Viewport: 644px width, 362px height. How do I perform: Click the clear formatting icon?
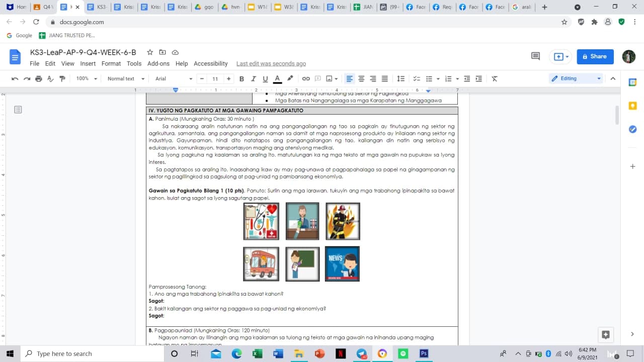494,78
